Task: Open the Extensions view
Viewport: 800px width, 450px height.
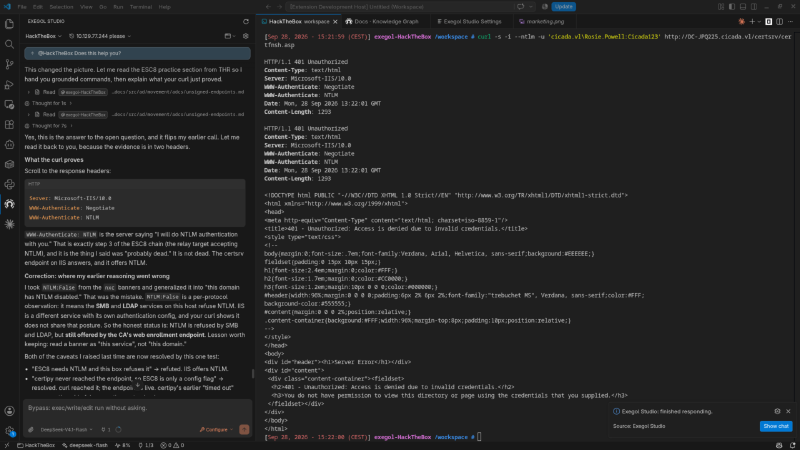Action: tap(9, 124)
